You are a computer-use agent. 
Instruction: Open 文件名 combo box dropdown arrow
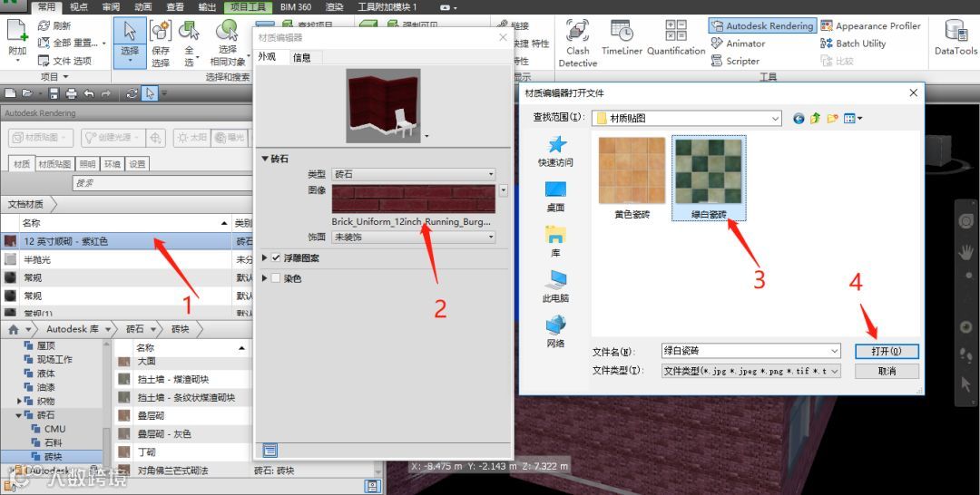click(835, 352)
